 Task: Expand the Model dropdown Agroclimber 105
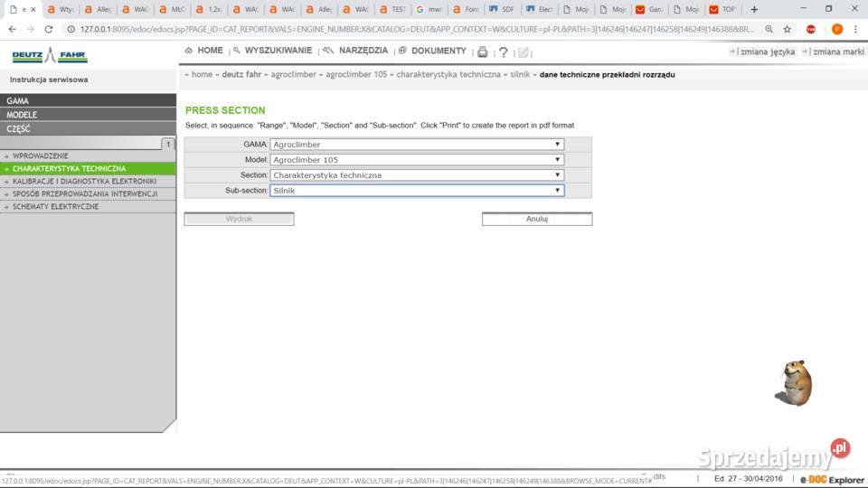tap(417, 160)
